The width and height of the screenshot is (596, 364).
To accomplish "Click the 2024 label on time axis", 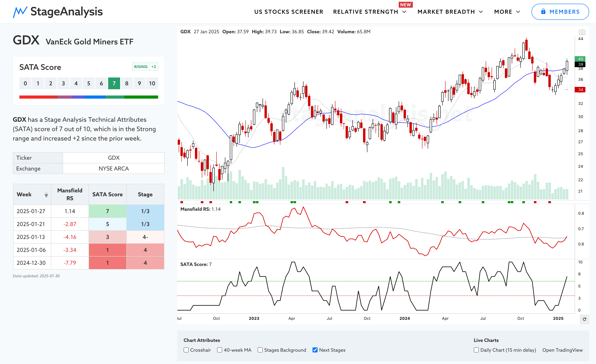I will click(x=405, y=318).
